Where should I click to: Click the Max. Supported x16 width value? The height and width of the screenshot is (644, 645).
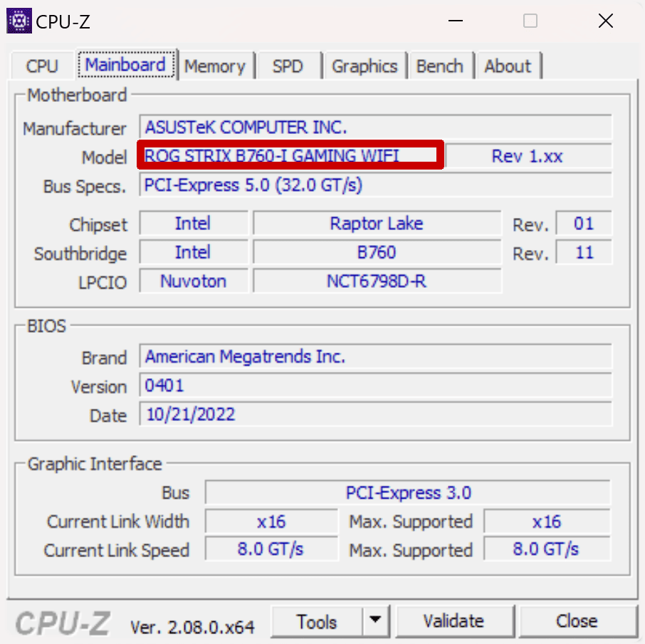(x=547, y=521)
